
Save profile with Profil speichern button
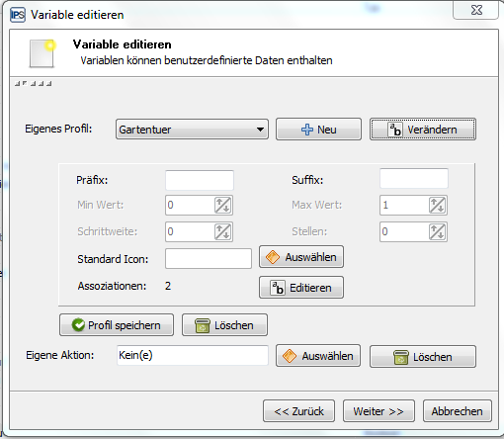click(117, 325)
